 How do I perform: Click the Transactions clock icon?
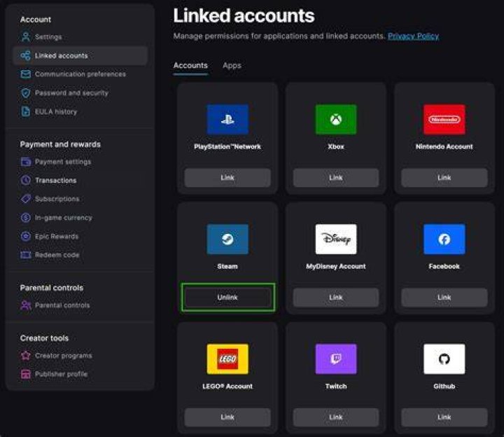click(26, 180)
